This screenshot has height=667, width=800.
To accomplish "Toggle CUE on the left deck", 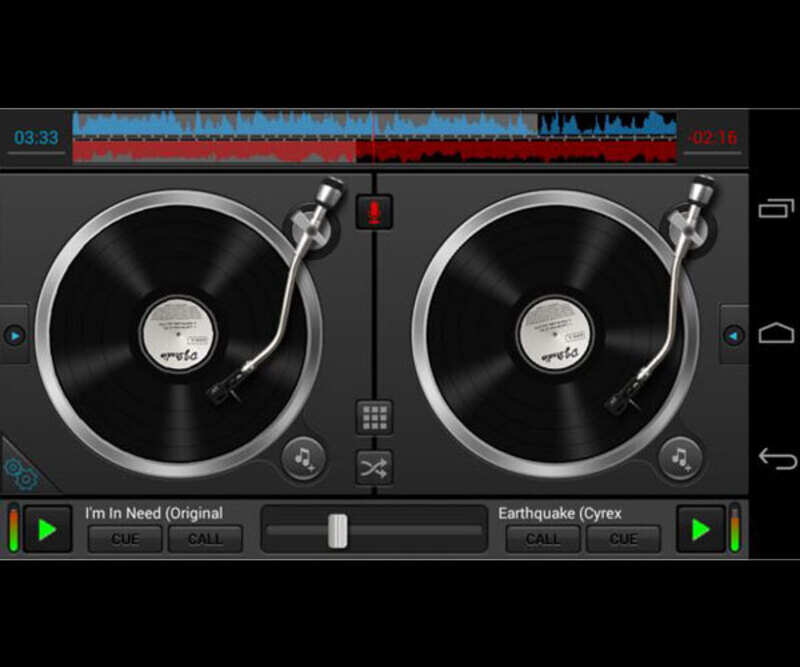I will [x=123, y=539].
